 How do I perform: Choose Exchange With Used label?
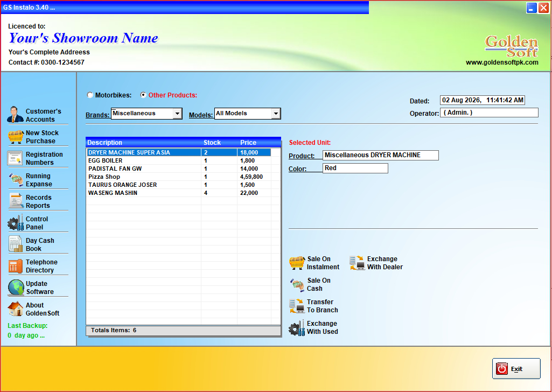(x=322, y=327)
